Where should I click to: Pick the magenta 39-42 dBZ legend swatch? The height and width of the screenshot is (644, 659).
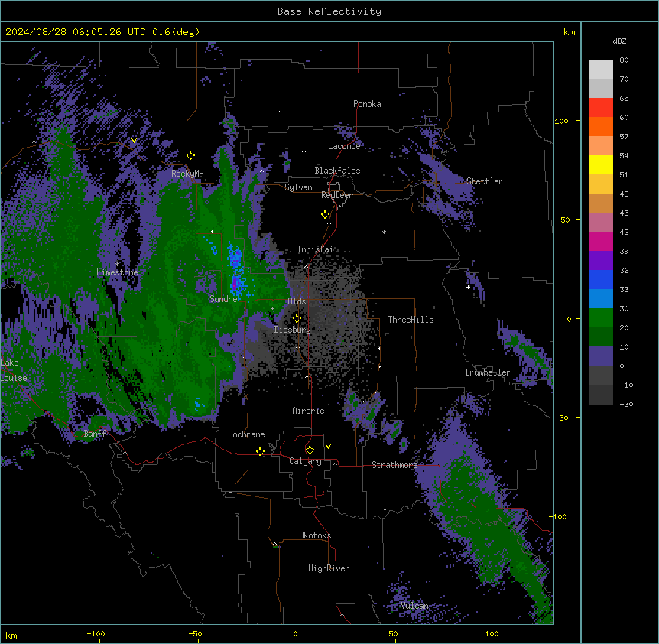coord(601,242)
